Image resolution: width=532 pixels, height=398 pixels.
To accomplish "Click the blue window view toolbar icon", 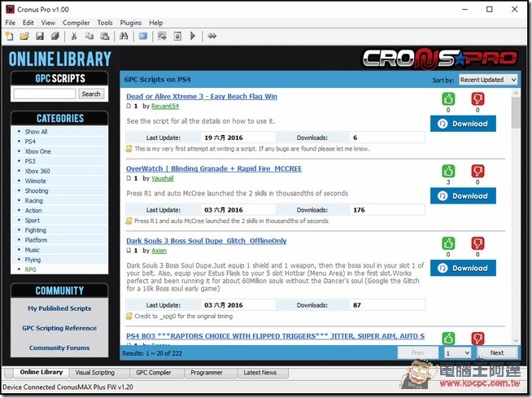I will click(x=143, y=36).
